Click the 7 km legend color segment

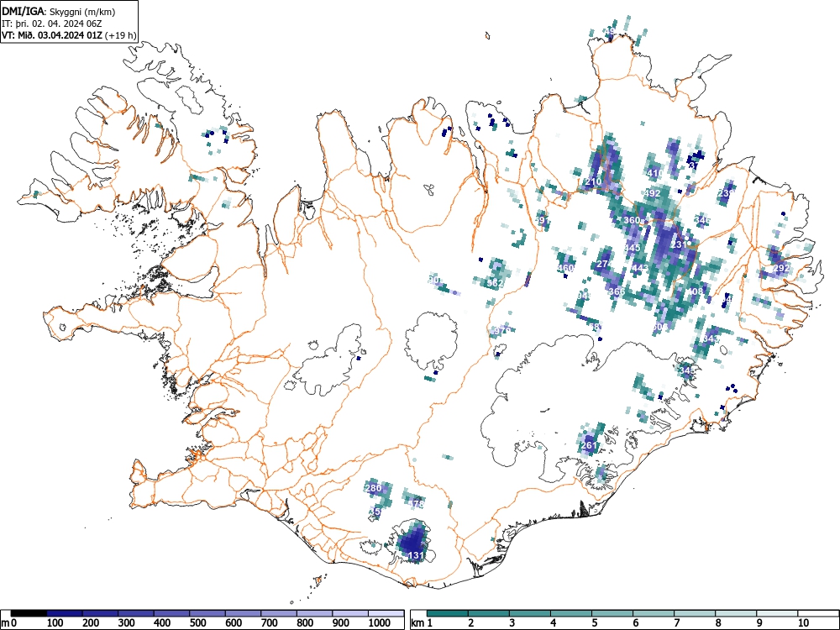click(695, 613)
